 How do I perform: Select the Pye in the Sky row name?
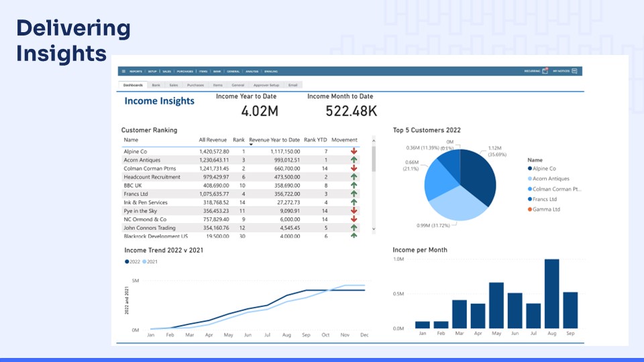tap(140, 211)
